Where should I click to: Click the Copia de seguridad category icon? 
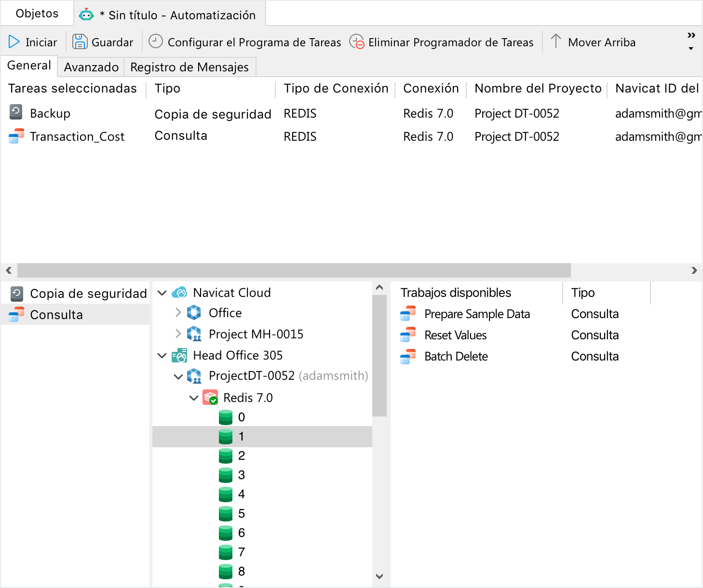pos(16,293)
